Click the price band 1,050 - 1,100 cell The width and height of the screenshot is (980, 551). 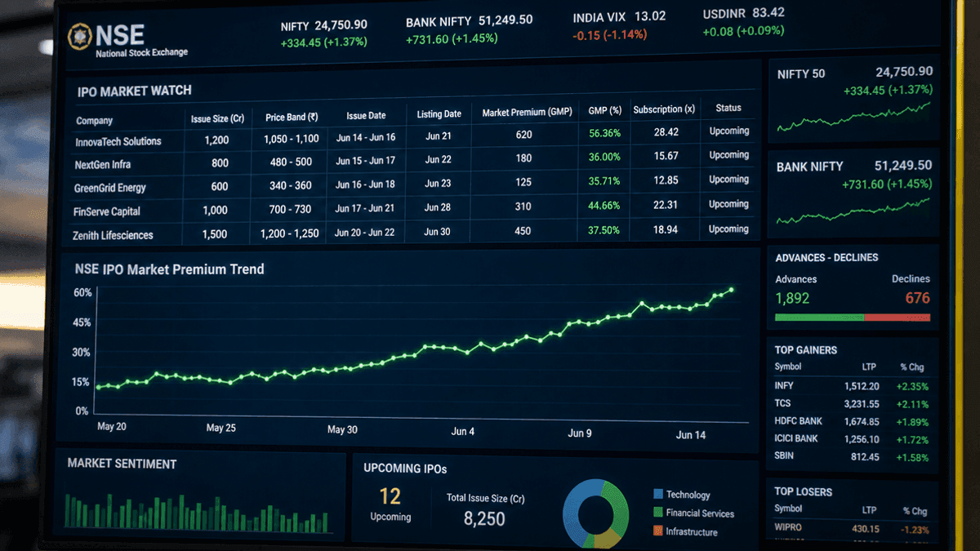(292, 139)
